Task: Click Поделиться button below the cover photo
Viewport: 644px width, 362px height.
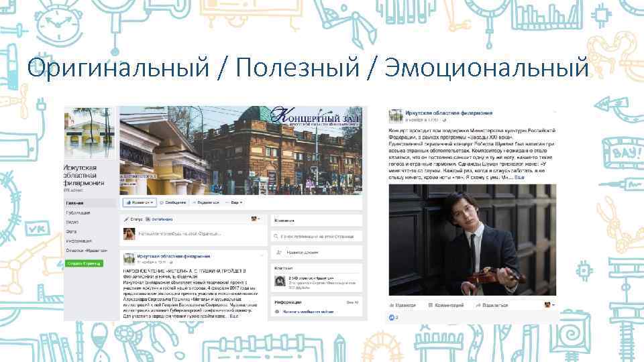Action: pos(205,202)
